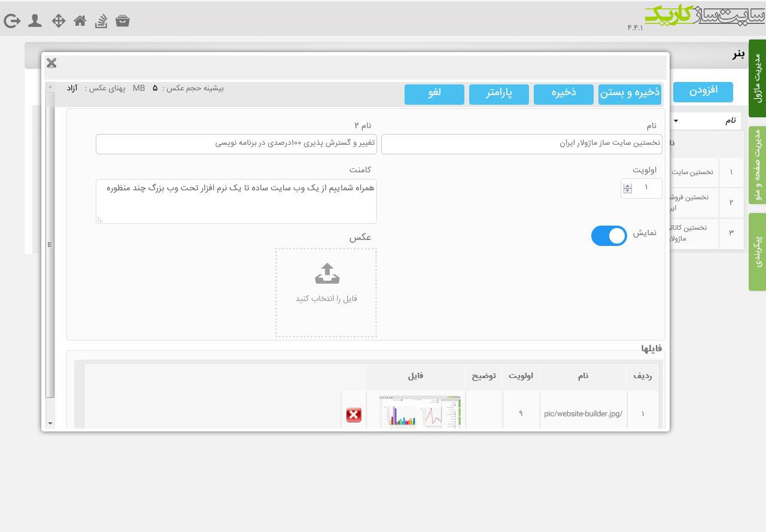
Task: Click inside the کامنت textarea
Action: click(x=236, y=201)
